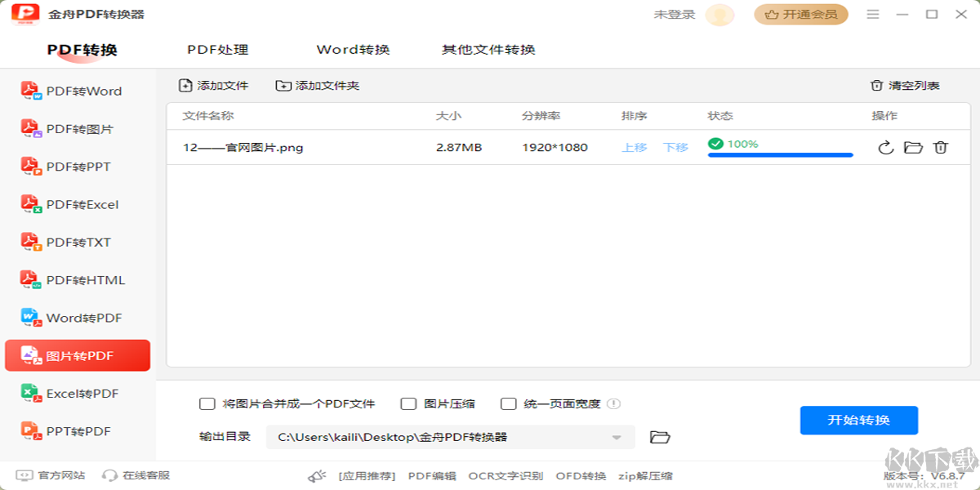Open the output directory dropdown
The height and width of the screenshot is (490, 980).
[x=617, y=437]
